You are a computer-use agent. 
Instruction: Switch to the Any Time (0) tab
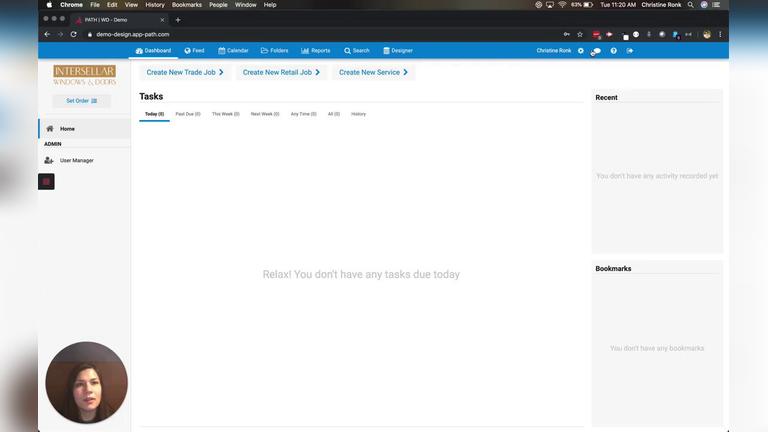[x=304, y=114]
